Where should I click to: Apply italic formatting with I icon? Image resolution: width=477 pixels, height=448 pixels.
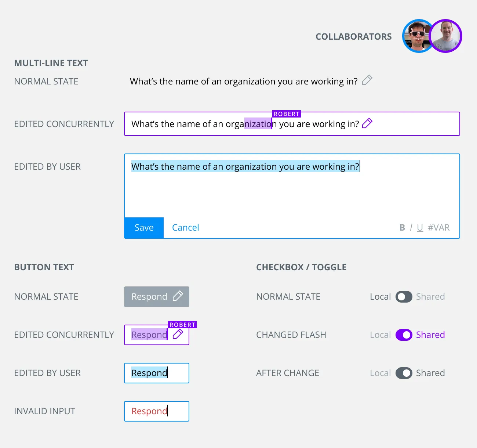[411, 228]
